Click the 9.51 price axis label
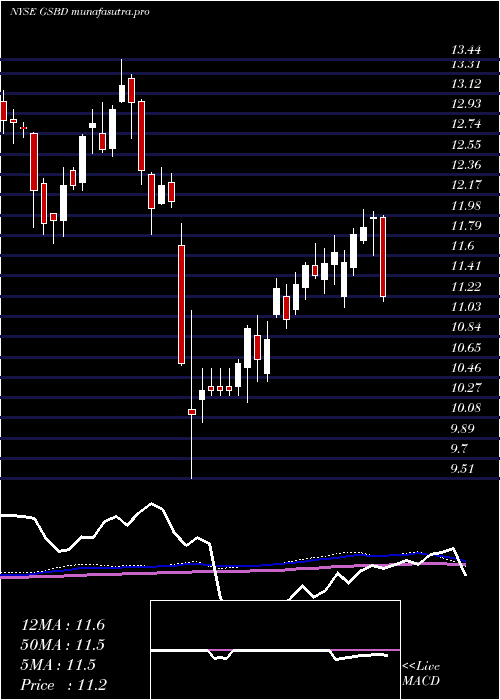 coord(462,469)
